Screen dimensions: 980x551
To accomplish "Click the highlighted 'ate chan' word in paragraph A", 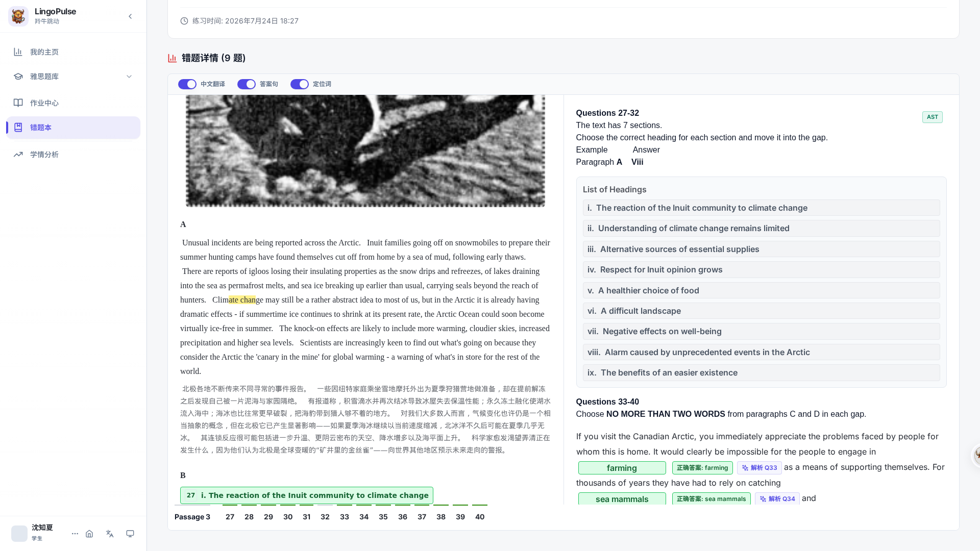I will [x=242, y=300].
